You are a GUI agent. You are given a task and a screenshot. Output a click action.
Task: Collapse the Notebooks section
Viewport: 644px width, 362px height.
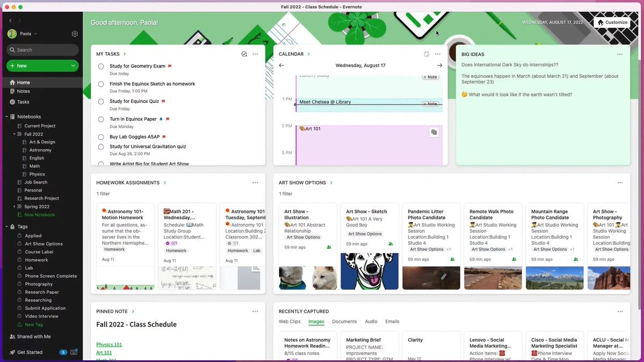click(x=7, y=117)
